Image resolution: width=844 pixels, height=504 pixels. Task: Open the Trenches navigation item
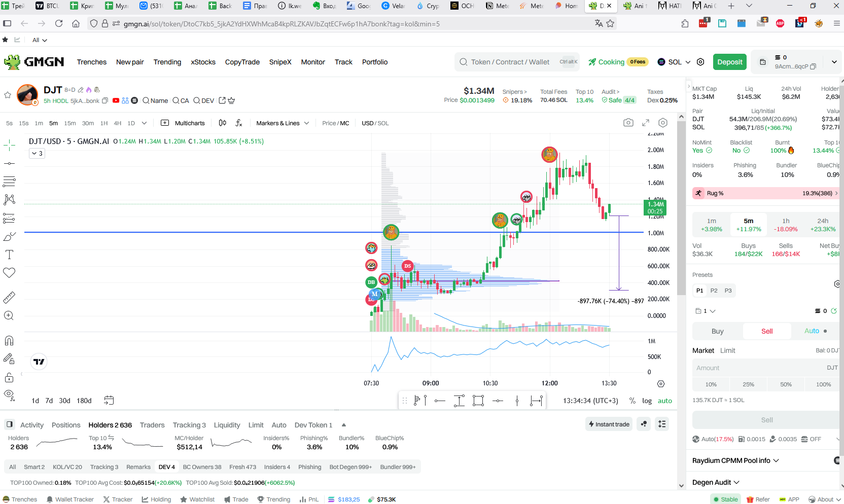(92, 62)
